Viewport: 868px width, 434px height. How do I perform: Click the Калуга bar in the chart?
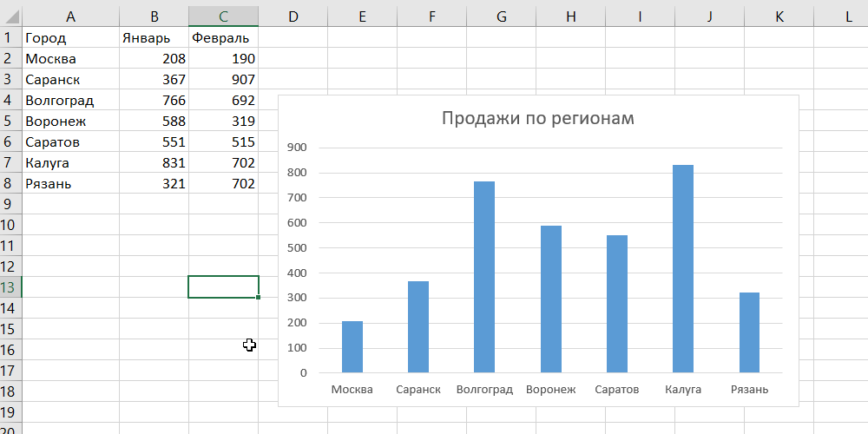tap(683, 269)
